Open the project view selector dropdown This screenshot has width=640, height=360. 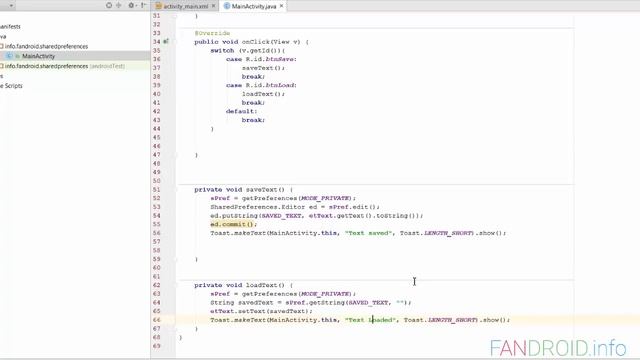[11, 6]
